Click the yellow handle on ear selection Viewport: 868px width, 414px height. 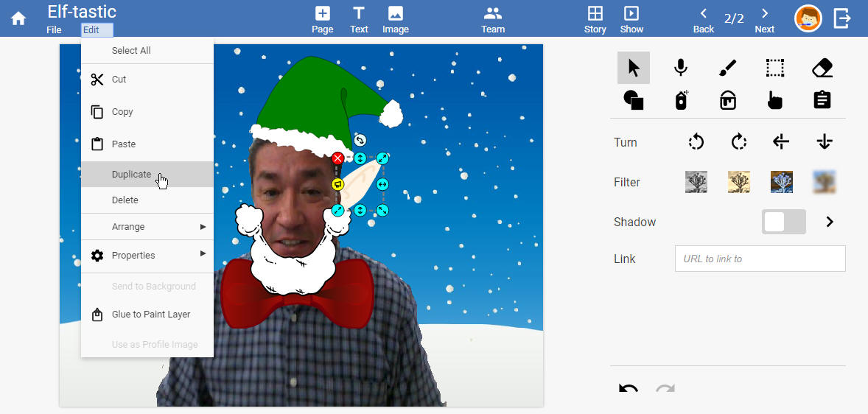pyautogui.click(x=337, y=184)
